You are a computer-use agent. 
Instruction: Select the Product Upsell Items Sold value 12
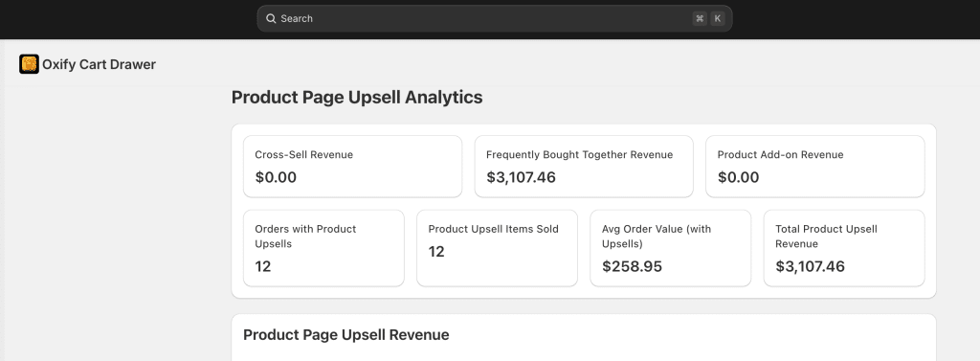click(436, 252)
